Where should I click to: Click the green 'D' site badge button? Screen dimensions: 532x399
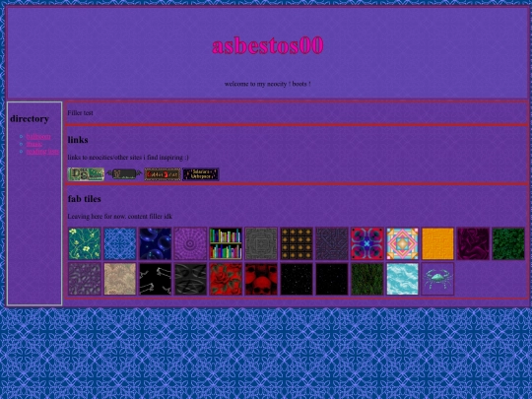coord(86,174)
